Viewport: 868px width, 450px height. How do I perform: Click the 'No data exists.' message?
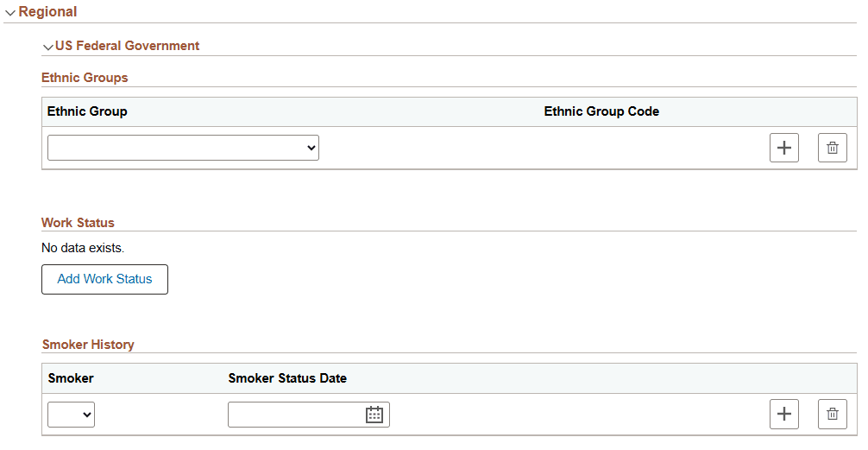click(x=83, y=248)
